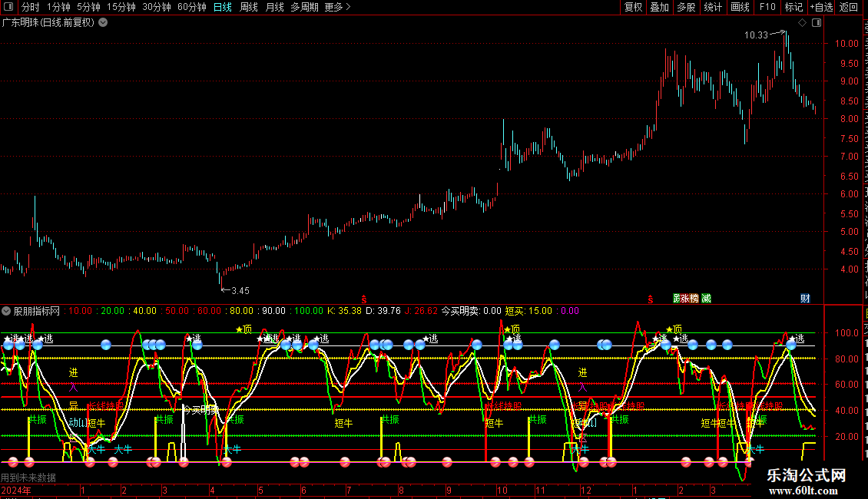Add stock via +自选 button
This screenshot has height=499, width=868.
pyautogui.click(x=821, y=7)
